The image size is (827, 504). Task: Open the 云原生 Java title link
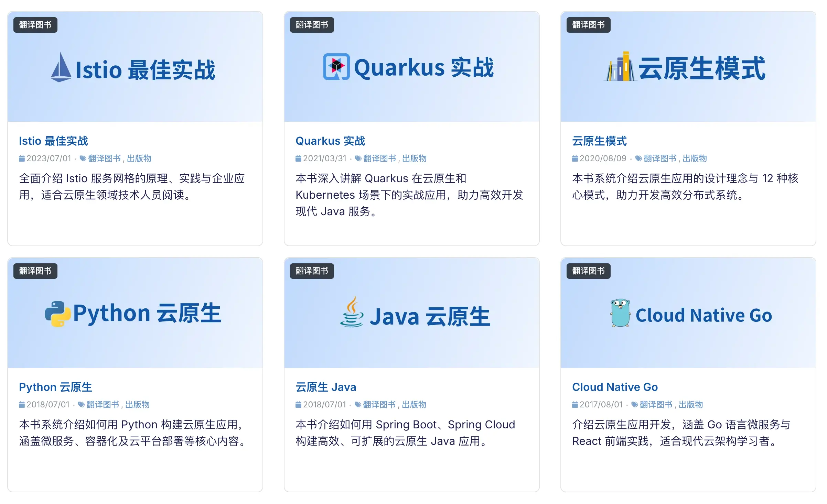tap(326, 387)
